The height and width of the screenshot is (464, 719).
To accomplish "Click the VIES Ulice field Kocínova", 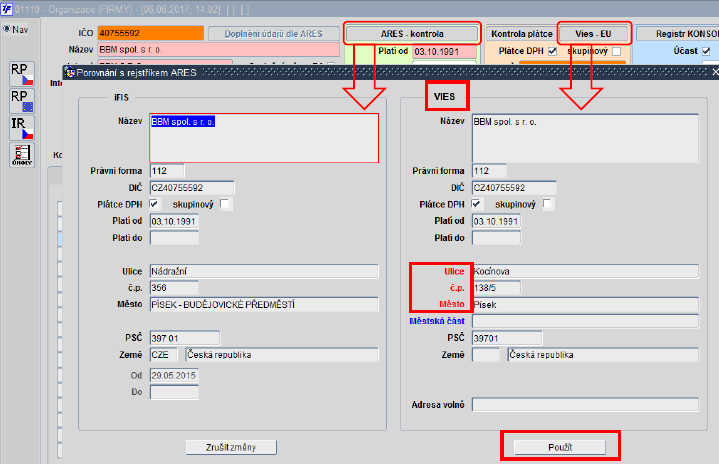I will pyautogui.click(x=586, y=271).
